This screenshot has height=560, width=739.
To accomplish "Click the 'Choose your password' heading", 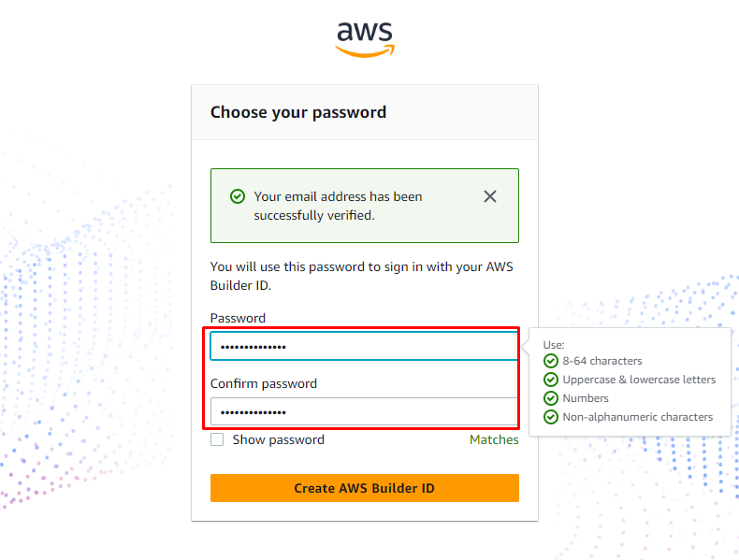I will point(298,112).
